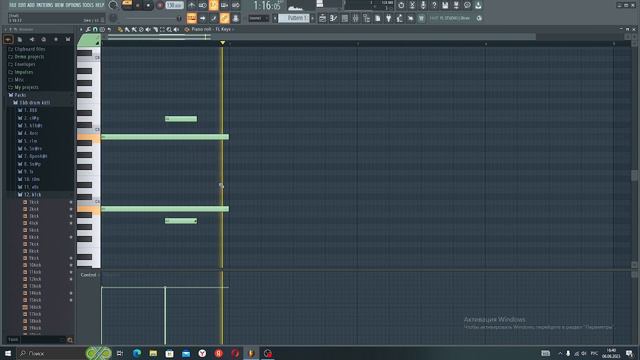The height and width of the screenshot is (360, 640).
Task: Open the FILE menu
Action: 13,5
